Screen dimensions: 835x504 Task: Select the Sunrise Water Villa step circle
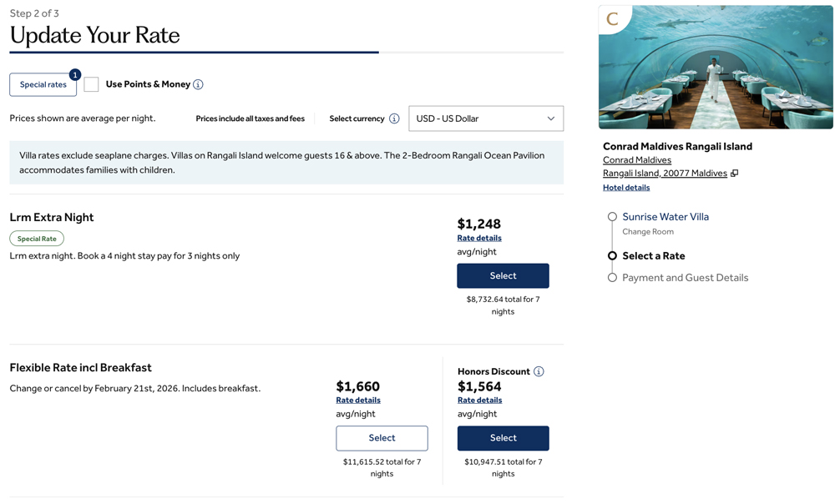coord(612,217)
